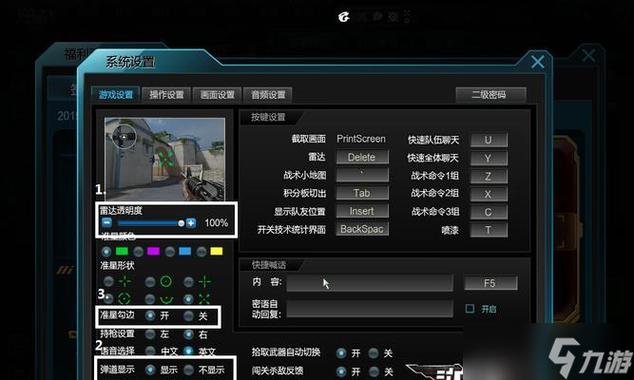This screenshot has height=380, width=634.
Task: Turn 准星勾边 on (开)
Action: point(150,315)
